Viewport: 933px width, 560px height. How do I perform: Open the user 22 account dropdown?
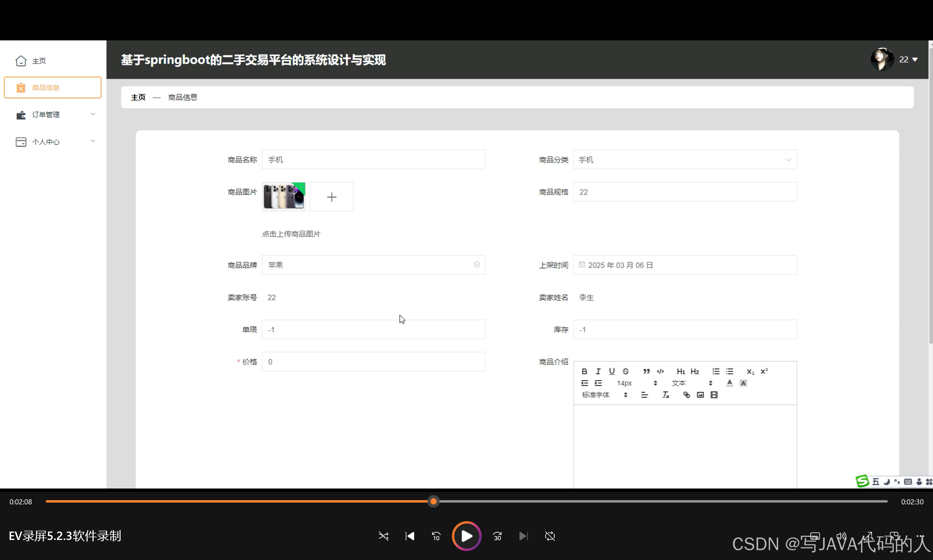(x=908, y=59)
